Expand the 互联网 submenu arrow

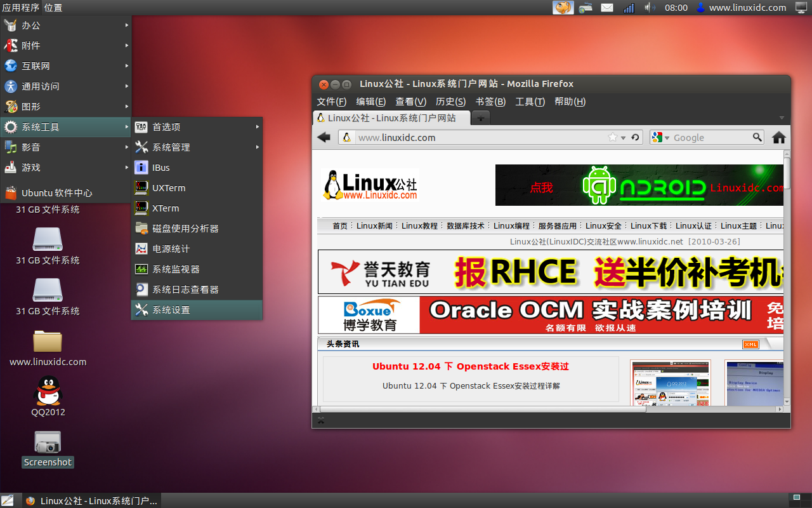tap(127, 66)
